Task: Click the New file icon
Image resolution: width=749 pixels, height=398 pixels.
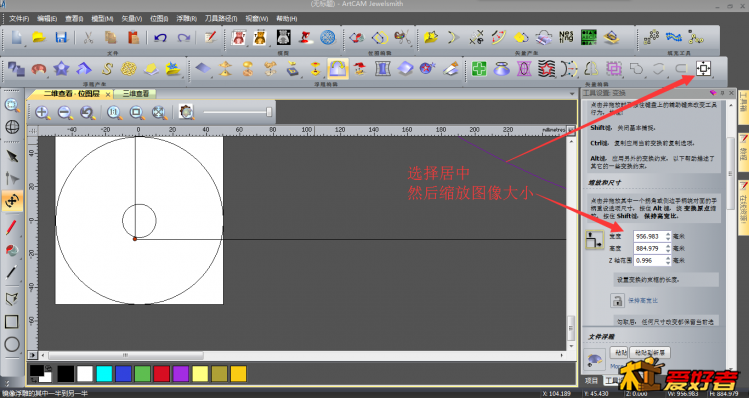Action: (x=16, y=37)
